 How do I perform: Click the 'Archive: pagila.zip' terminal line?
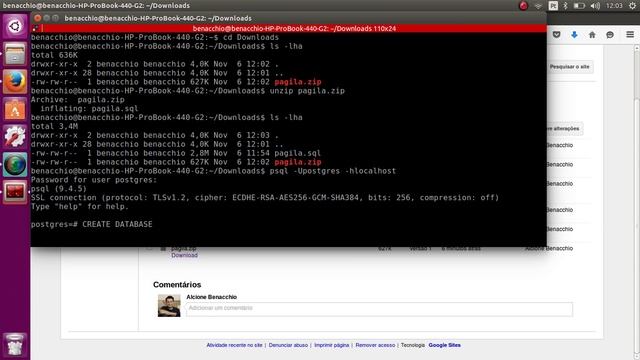(x=78, y=100)
